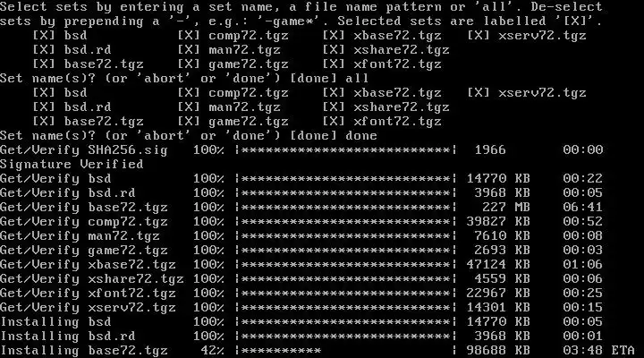Click the 47124 KB size value
Viewport: 644px width, 358px height.
click(x=498, y=264)
